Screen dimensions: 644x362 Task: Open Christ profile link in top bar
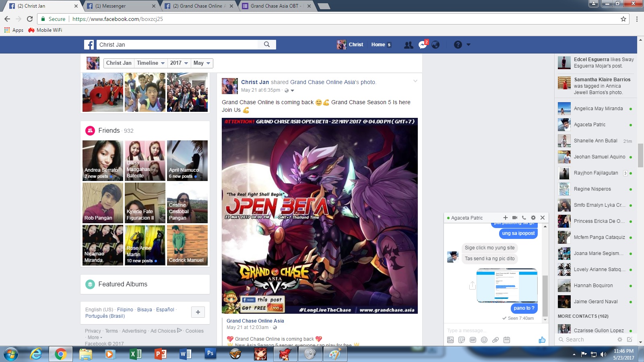tap(350, 45)
